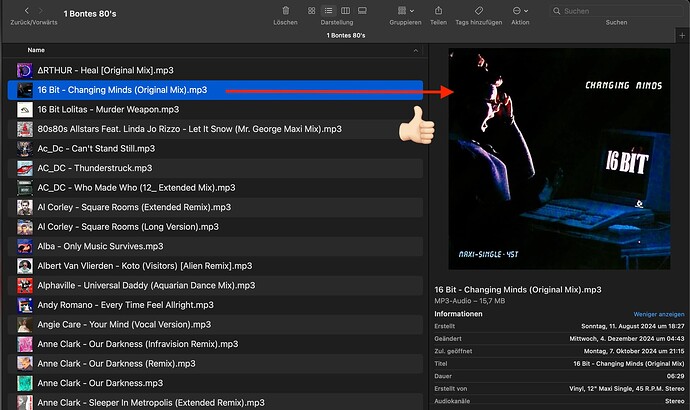Go back with the left chevron
Viewport: 690px width, 410px height.
click(26, 11)
